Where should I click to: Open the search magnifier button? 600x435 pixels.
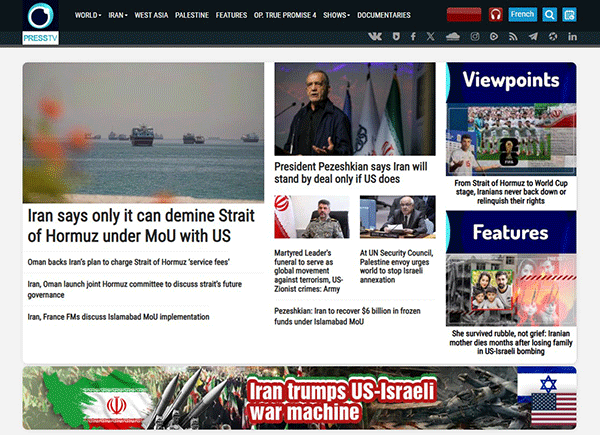pyautogui.click(x=549, y=15)
